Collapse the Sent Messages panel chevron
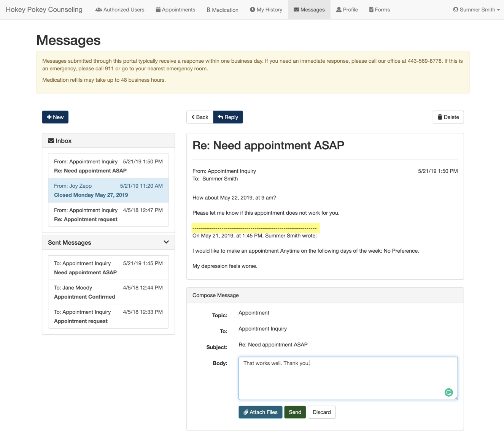The image size is (504, 432). 166,242
